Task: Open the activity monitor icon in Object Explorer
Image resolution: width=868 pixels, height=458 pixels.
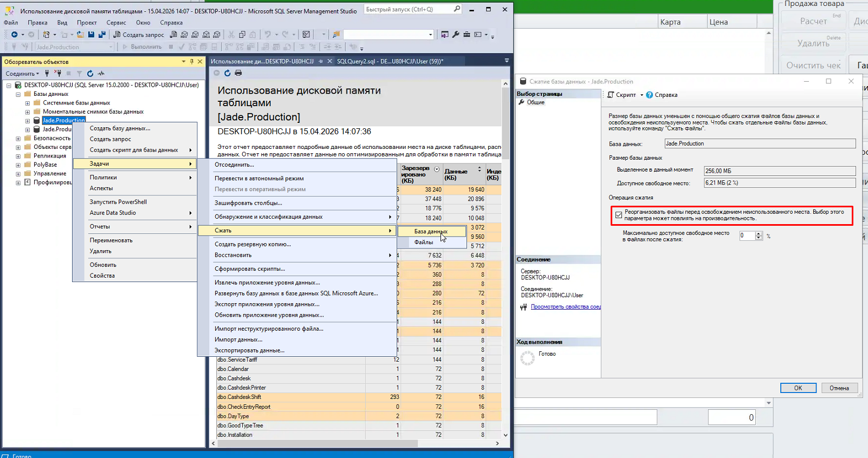Action: (101, 74)
